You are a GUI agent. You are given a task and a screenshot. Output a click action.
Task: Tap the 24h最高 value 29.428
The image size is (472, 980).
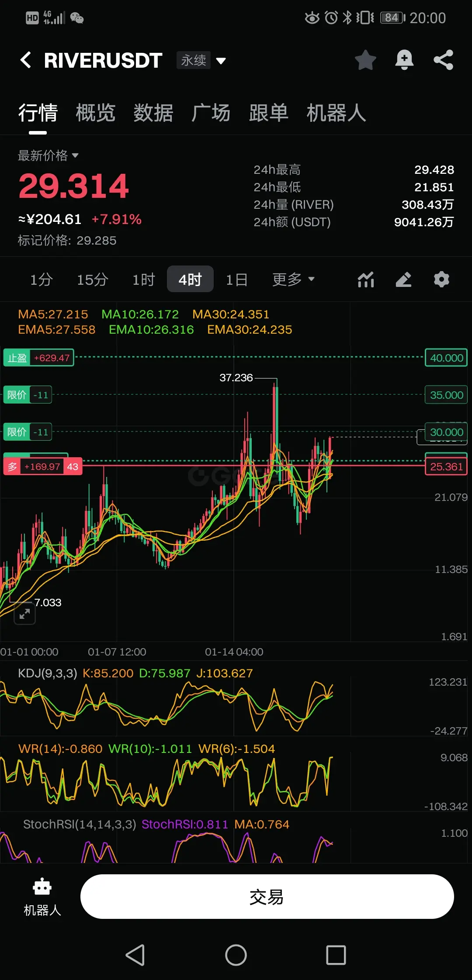point(434,169)
